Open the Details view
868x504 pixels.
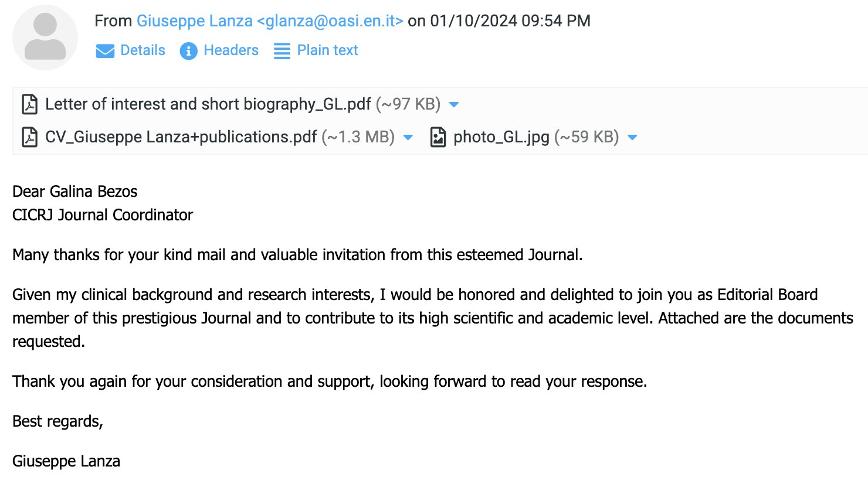point(143,50)
